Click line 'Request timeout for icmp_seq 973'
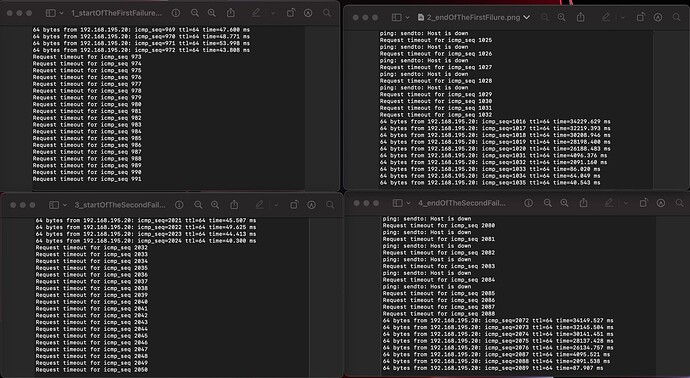 (x=87, y=57)
